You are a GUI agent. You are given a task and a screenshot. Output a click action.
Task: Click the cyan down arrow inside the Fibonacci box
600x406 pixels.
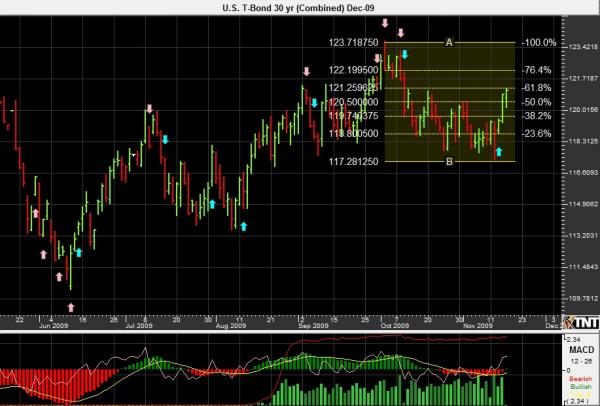(x=405, y=54)
